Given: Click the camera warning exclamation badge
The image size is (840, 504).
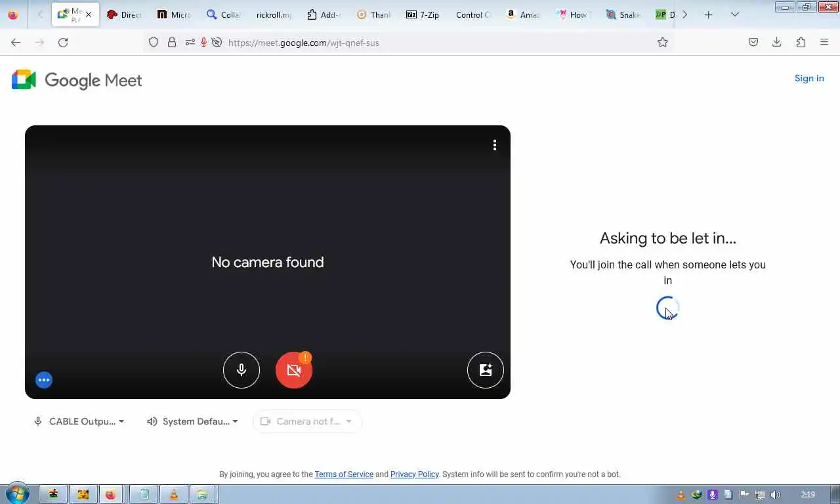Looking at the screenshot, I should click(305, 358).
